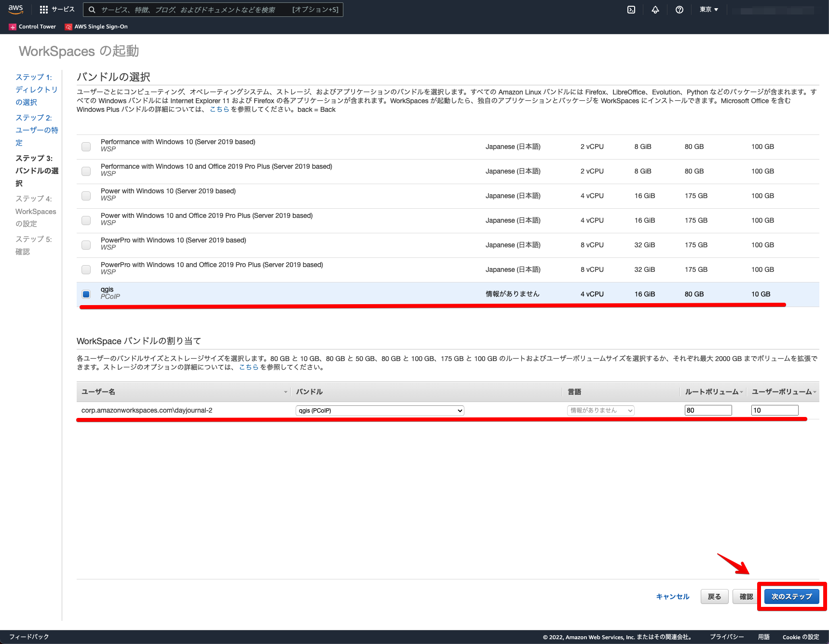The image size is (829, 644).
Task: Check PowerPro with Windows 10 bundle
Action: coord(86,245)
